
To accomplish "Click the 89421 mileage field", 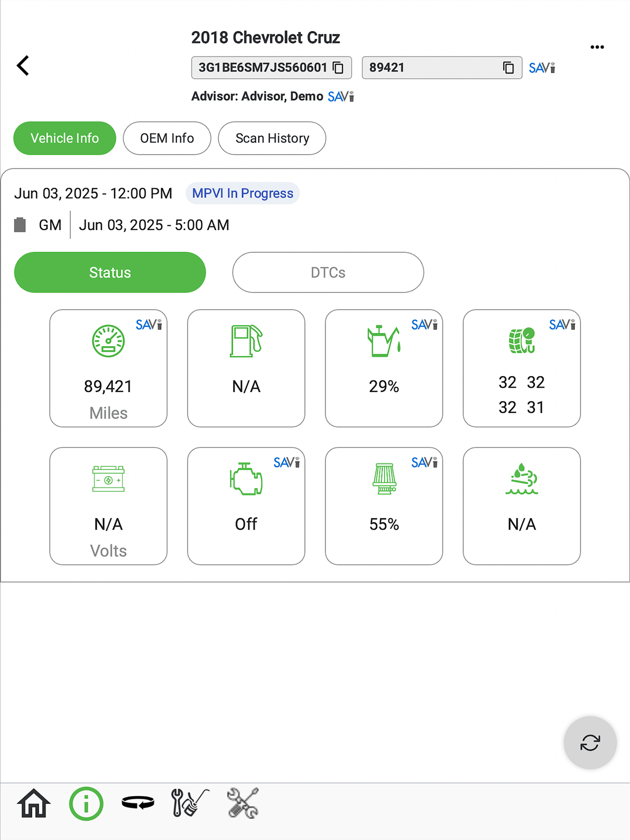I will (x=442, y=67).
